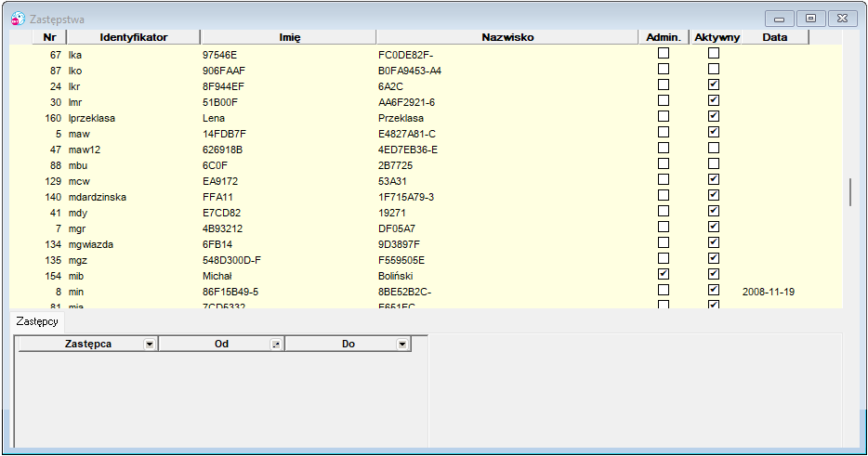Click the 2008-11-19 date cell
The image size is (868, 456).
click(x=769, y=292)
